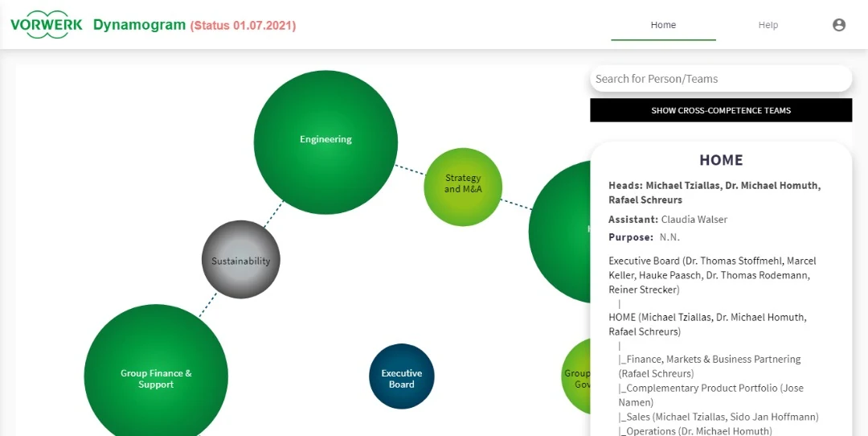The width and height of the screenshot is (868, 436).
Task: Click the Assistant Claudia Walser line
Action: [668, 220]
